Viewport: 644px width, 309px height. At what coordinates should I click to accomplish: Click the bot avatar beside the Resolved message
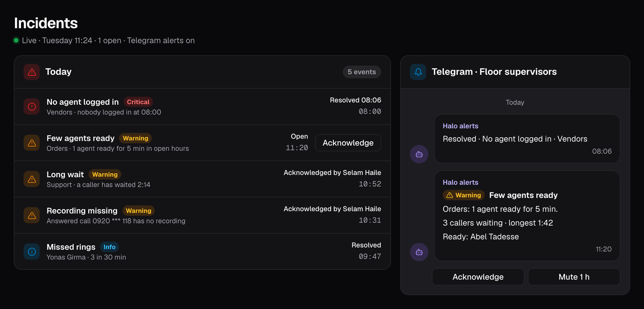pos(419,154)
